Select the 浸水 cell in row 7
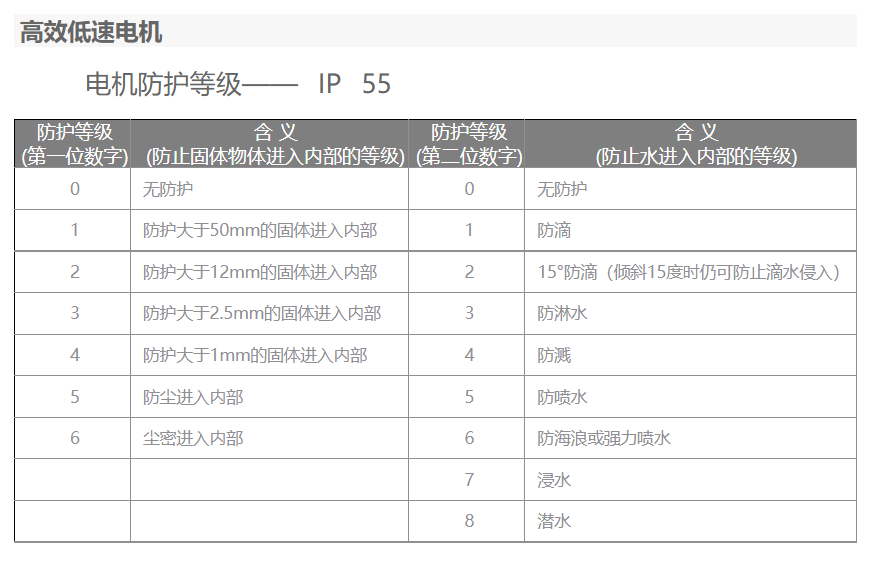This screenshot has height=565, width=886. click(x=554, y=480)
